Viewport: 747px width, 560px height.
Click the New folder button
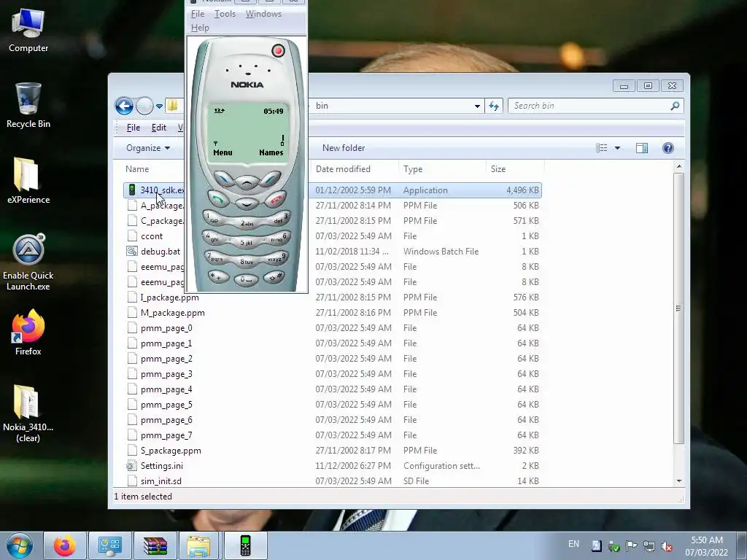click(344, 148)
